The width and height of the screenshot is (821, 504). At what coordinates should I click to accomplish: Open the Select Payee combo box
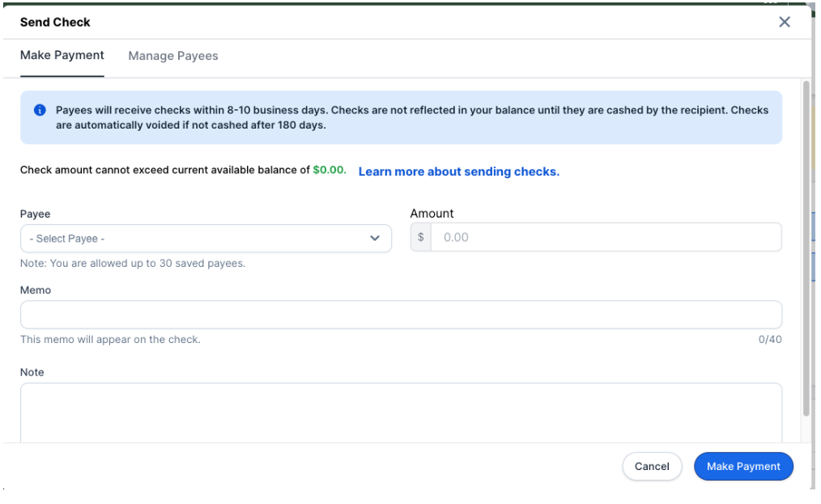(x=194, y=239)
